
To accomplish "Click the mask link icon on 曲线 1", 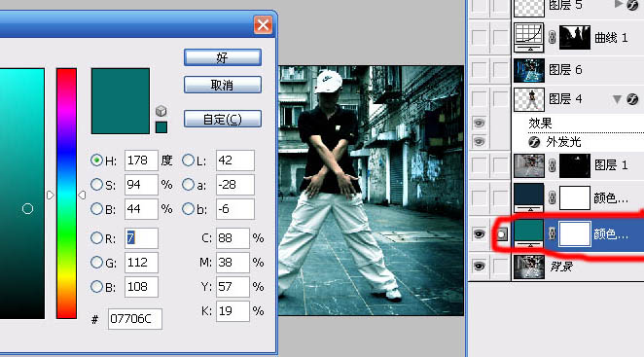I will [552, 37].
